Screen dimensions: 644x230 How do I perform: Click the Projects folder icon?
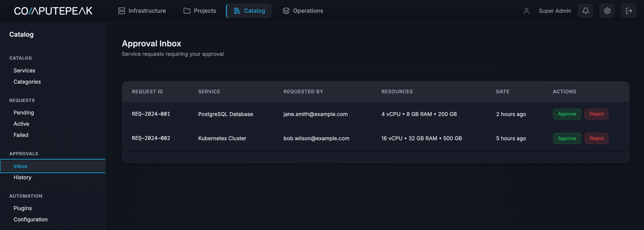[187, 11]
